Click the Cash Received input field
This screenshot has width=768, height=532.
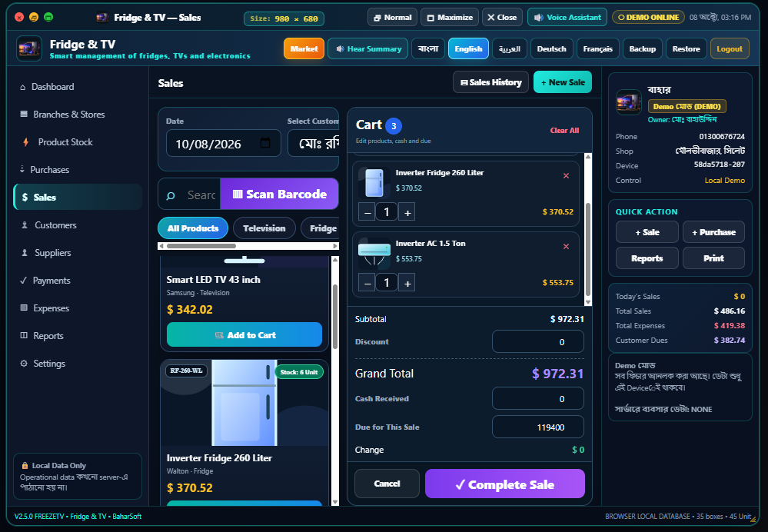point(538,398)
